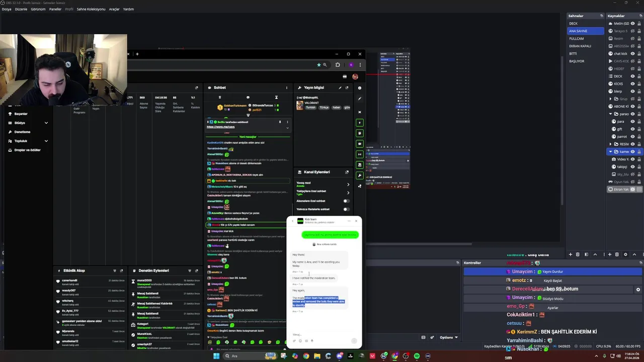
Task: Open scene filters icon in Sahneler toolbar
Action: (586, 254)
